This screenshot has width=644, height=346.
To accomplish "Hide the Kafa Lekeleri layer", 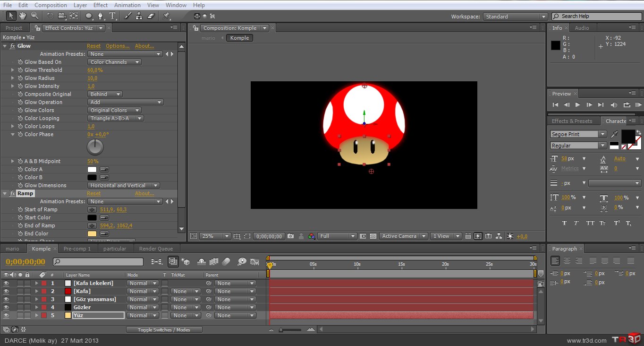I will 6,284.
